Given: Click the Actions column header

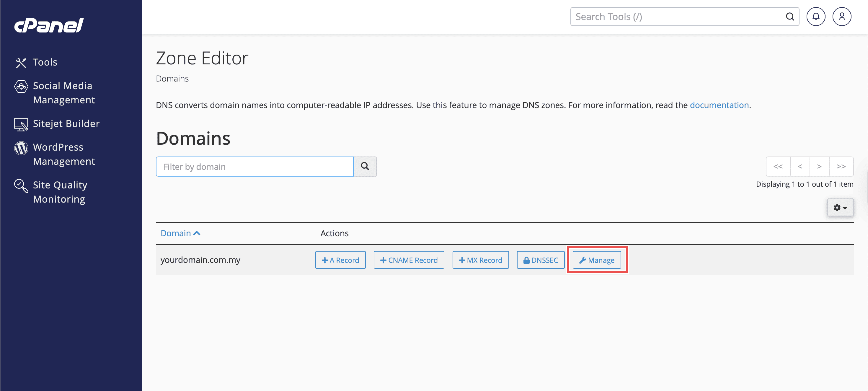Looking at the screenshot, I should pyautogui.click(x=334, y=233).
